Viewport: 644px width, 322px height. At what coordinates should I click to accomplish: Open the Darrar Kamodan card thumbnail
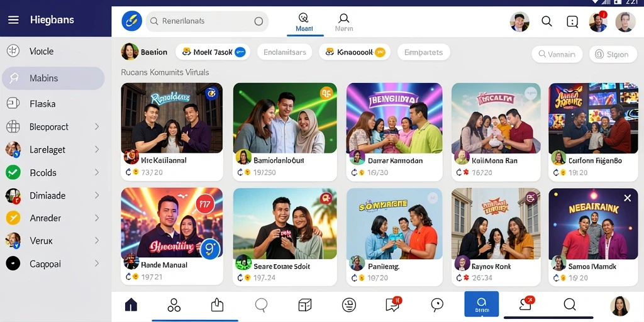394,118
